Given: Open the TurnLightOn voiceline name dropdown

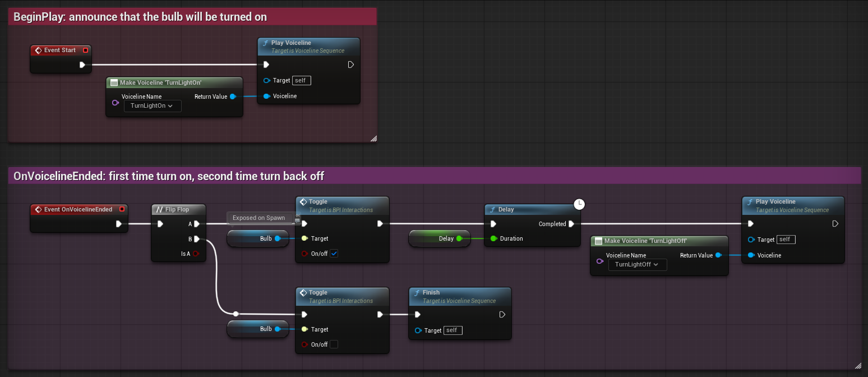Looking at the screenshot, I should coord(152,105).
